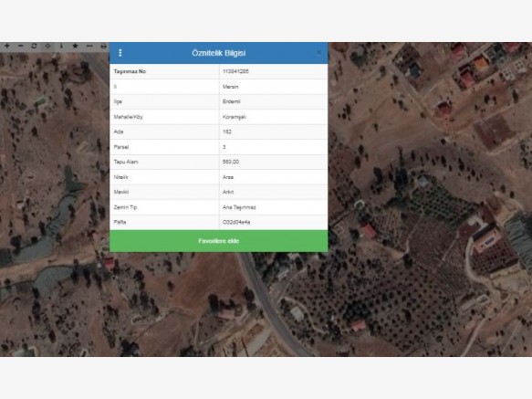The height and width of the screenshot is (399, 532).
Task: Click the Öznitelik Bilgisi dialog title
Action: pos(218,53)
